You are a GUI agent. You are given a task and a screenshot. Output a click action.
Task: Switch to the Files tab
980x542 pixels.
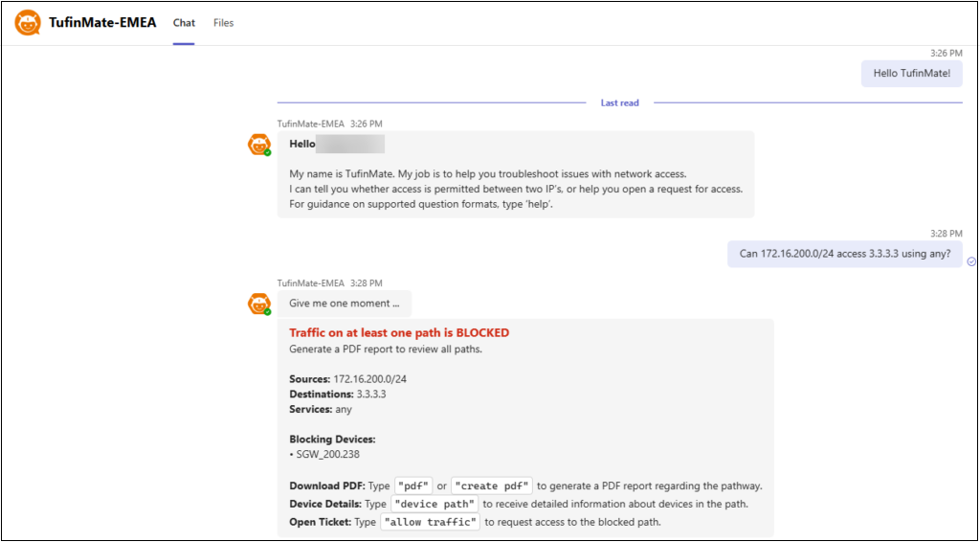tap(223, 23)
